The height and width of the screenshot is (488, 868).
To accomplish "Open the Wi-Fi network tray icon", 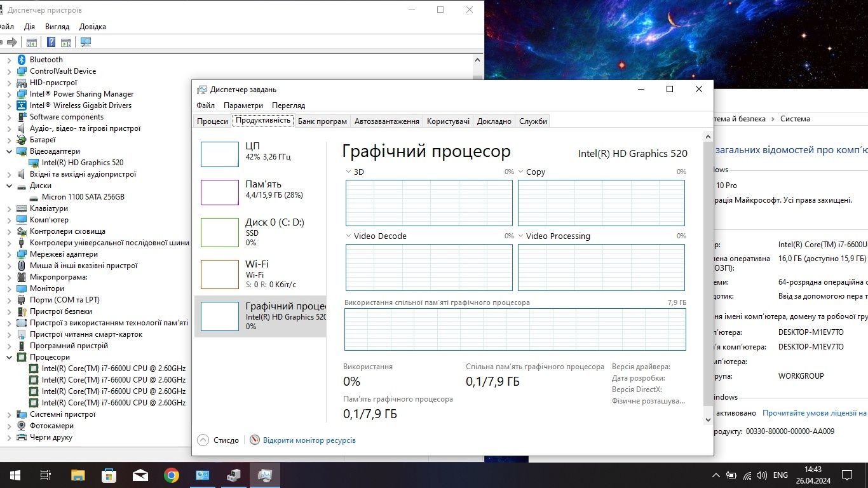I will [747, 475].
